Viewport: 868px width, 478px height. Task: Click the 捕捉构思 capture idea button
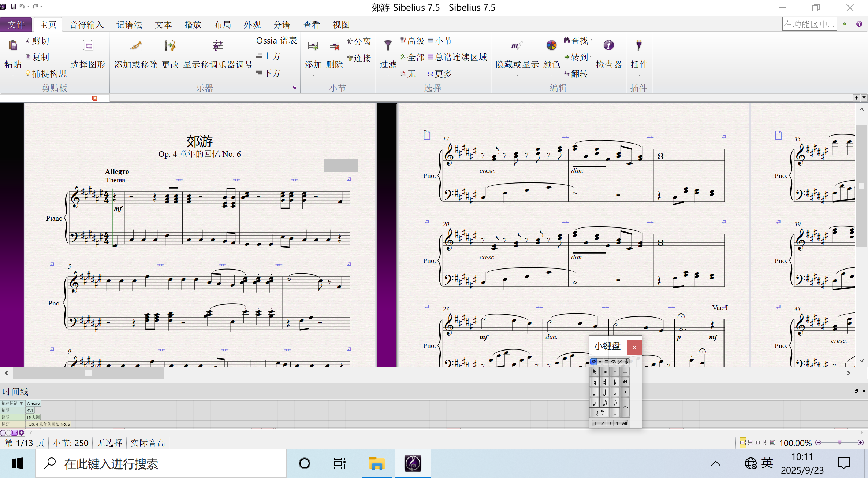[x=46, y=74]
